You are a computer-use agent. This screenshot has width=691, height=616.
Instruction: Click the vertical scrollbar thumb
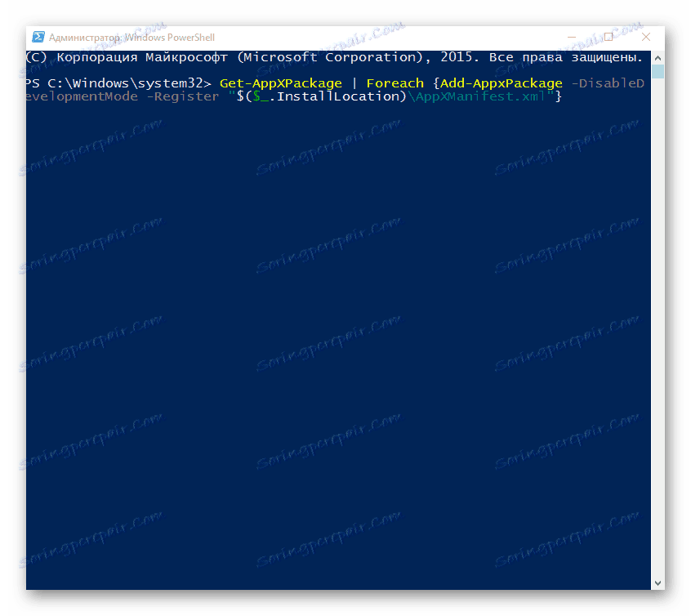(x=658, y=71)
